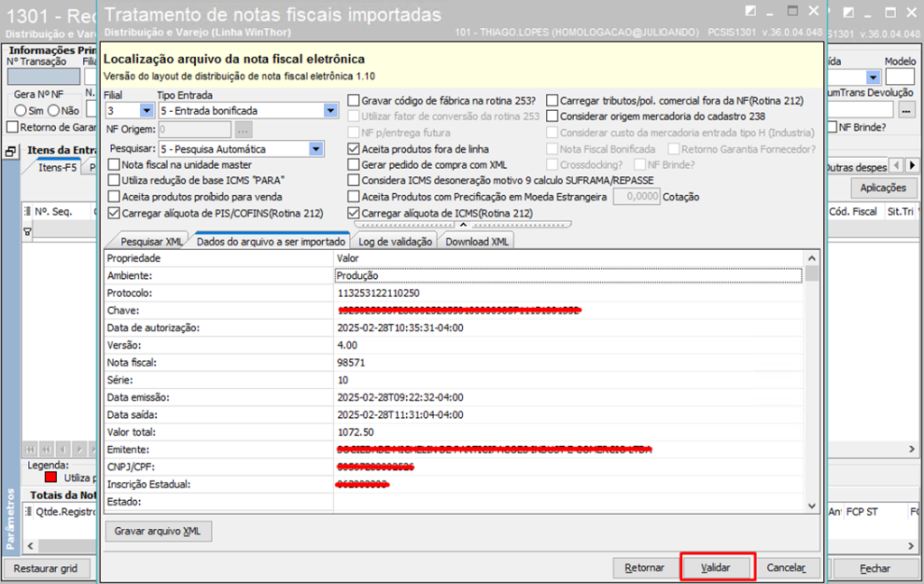Click the Validar button
The image size is (924, 584).
(717, 568)
